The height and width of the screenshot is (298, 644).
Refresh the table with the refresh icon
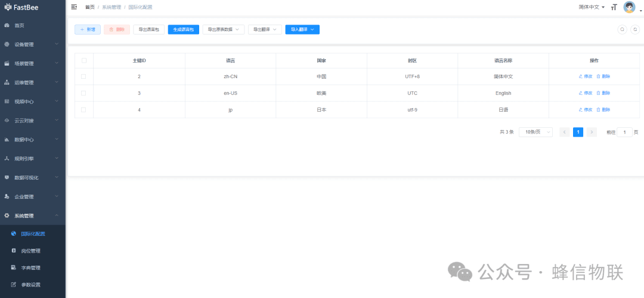pyautogui.click(x=636, y=30)
